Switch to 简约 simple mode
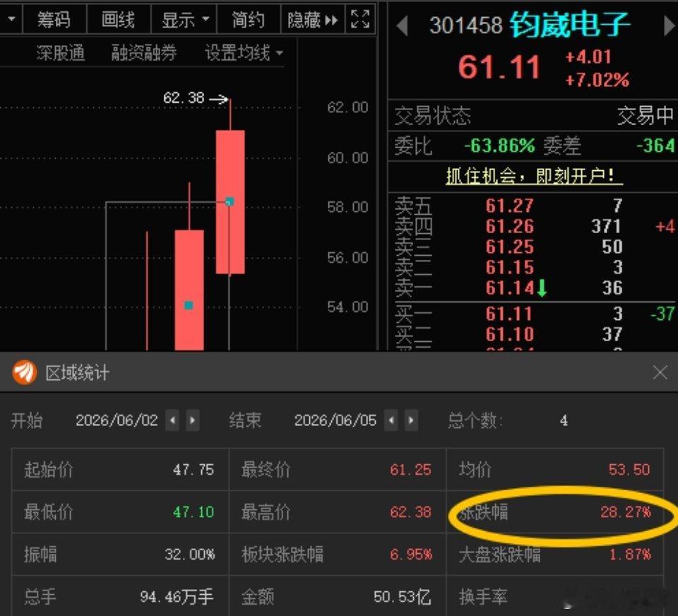Image resolution: width=678 pixels, height=616 pixels. point(248,20)
